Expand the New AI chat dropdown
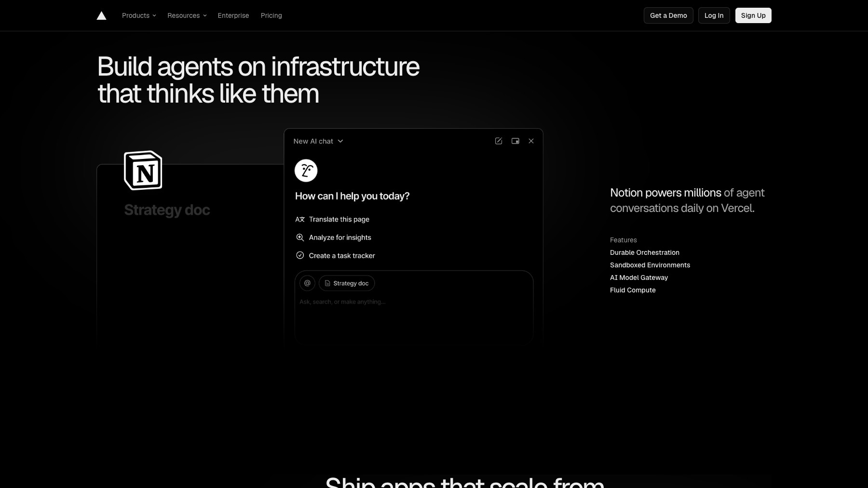 318,141
